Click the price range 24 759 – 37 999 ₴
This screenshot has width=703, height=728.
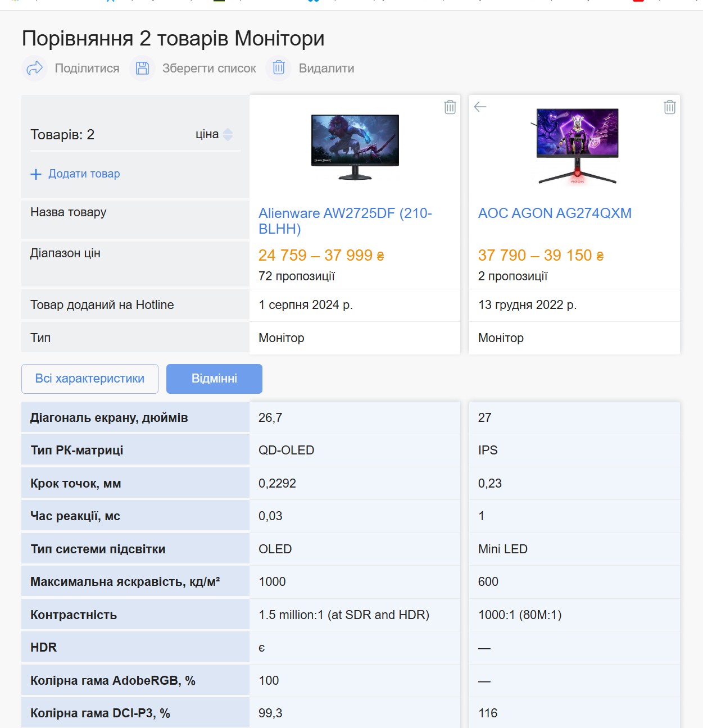click(x=321, y=256)
